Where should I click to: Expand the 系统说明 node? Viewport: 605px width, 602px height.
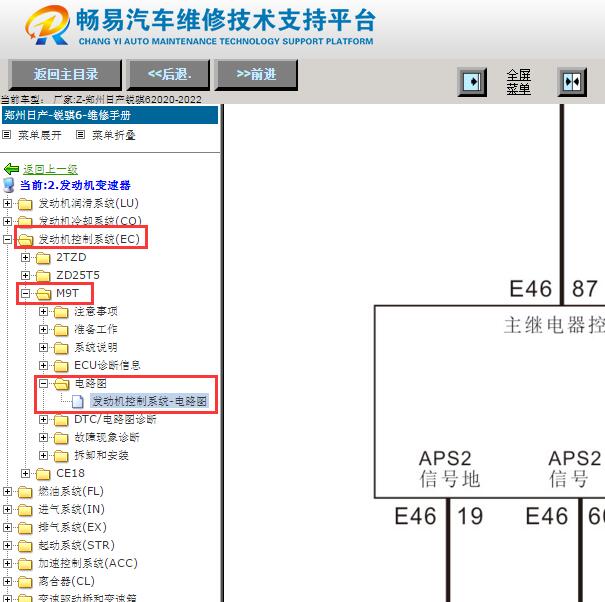point(44,347)
